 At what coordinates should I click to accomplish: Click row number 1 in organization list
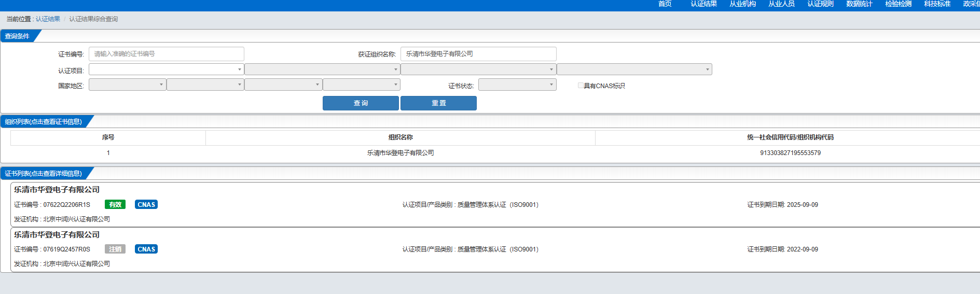(108, 153)
